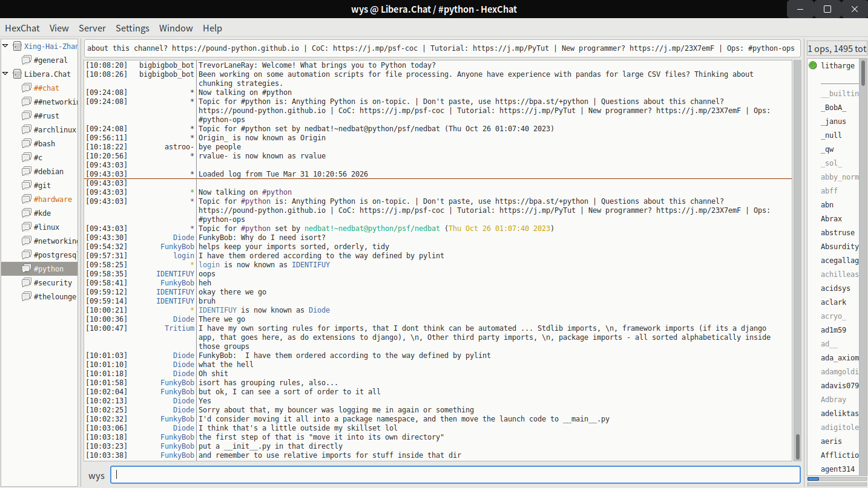Select the #debian channel in the tree

48,171
